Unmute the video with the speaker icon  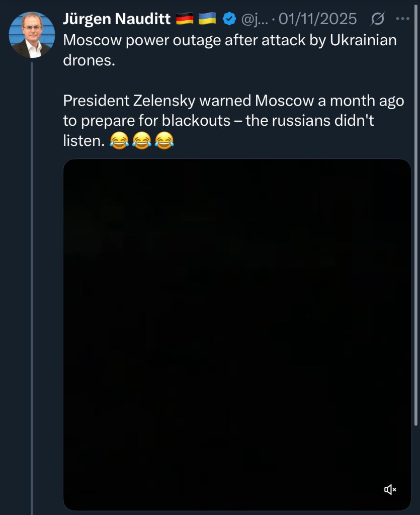click(390, 489)
